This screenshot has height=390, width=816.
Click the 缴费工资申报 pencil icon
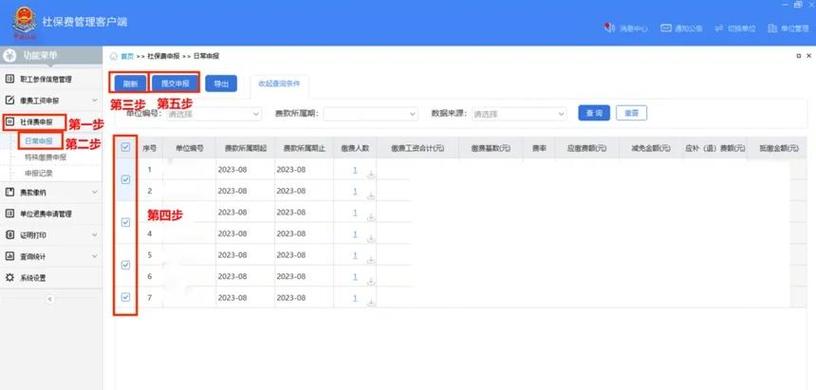pyautogui.click(x=9, y=100)
